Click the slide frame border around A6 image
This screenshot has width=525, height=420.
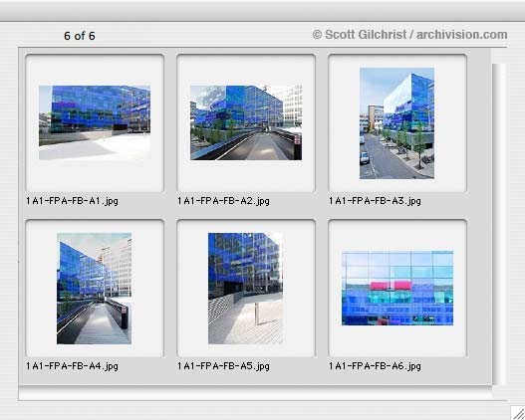pos(397,289)
